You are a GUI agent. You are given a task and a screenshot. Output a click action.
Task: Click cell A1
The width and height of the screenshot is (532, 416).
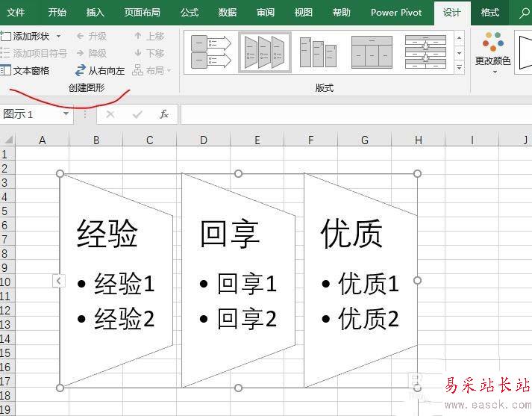coord(42,154)
